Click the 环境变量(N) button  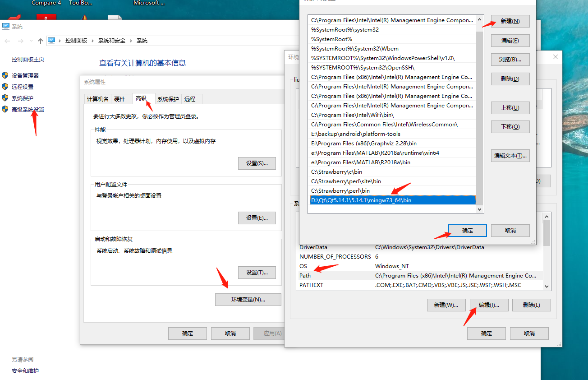pyautogui.click(x=248, y=299)
